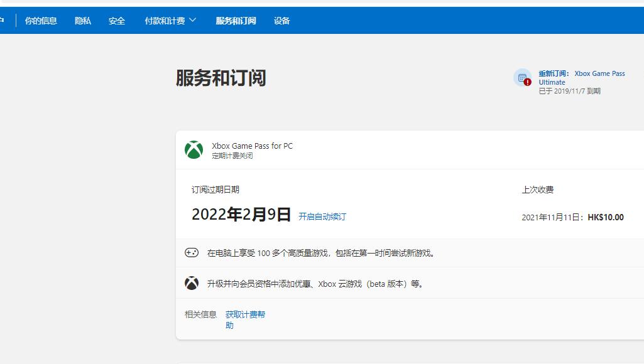
Task: Click the game controller icon beside games description
Action: point(193,252)
